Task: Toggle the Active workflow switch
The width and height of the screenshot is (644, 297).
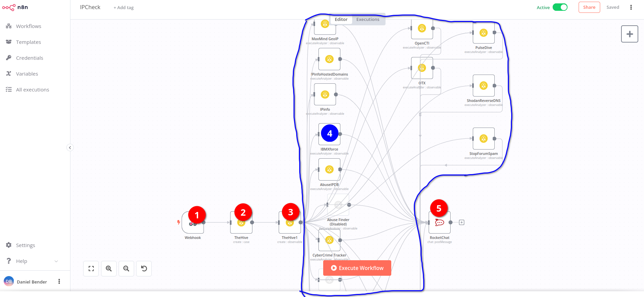Action: [x=560, y=7]
